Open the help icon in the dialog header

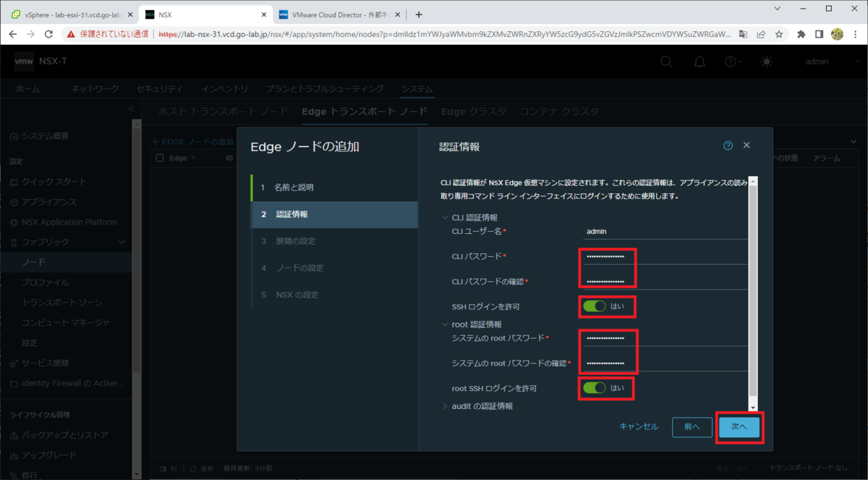(728, 146)
